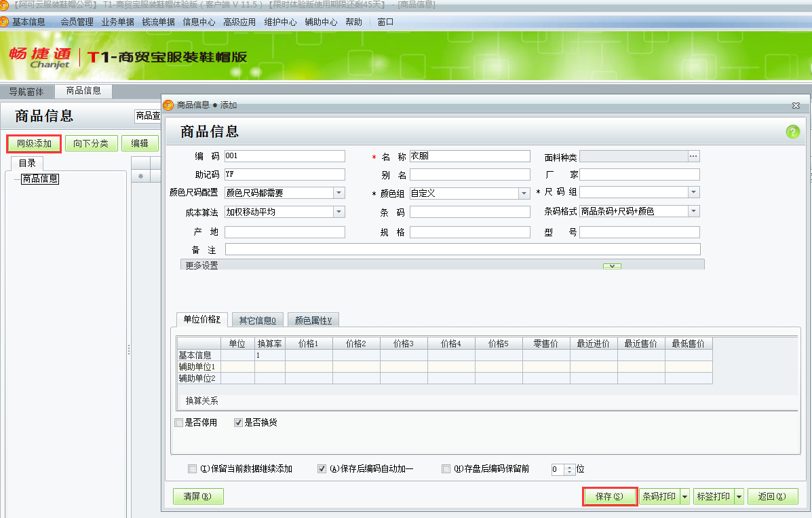Open the green help question-mark icon

tap(792, 132)
